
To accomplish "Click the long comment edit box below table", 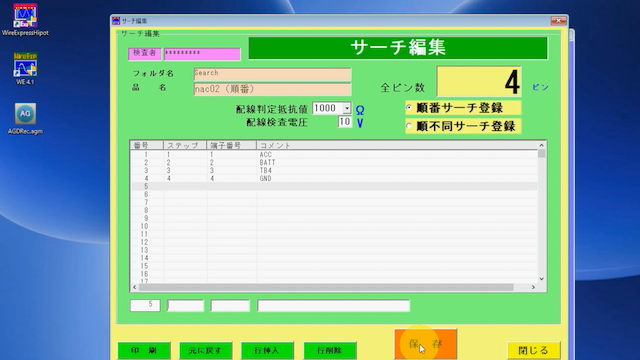I will point(333,305).
